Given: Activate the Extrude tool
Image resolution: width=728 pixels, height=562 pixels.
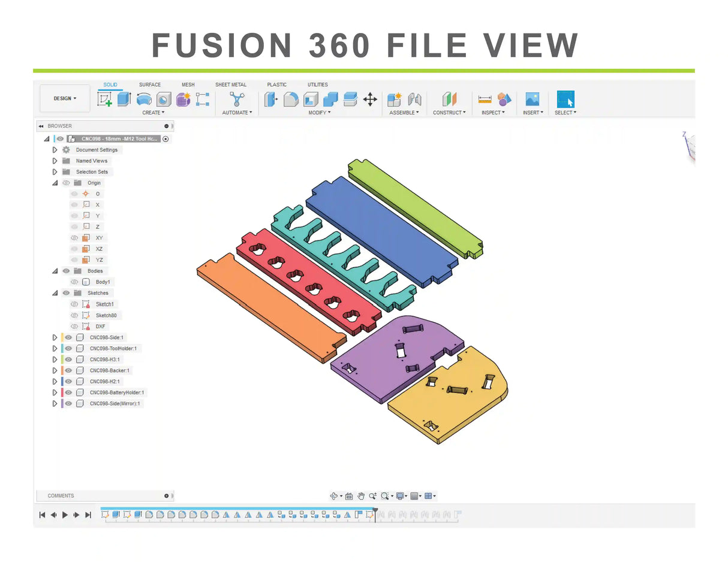Looking at the screenshot, I should click(124, 99).
